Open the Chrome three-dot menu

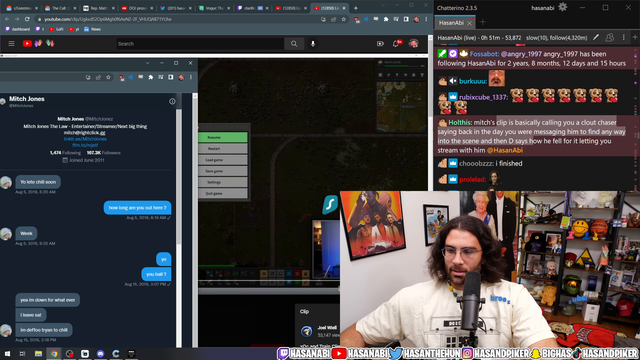[426, 19]
